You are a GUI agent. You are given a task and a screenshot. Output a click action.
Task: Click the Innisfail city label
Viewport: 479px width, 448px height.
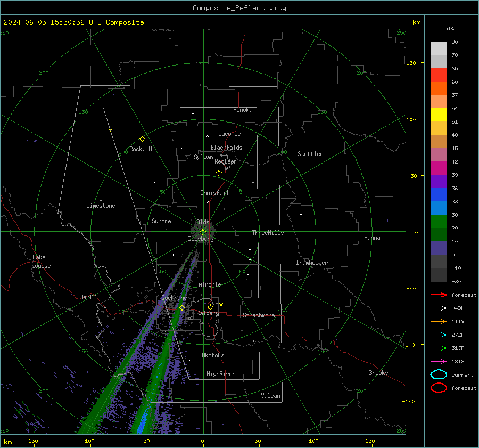214,193
